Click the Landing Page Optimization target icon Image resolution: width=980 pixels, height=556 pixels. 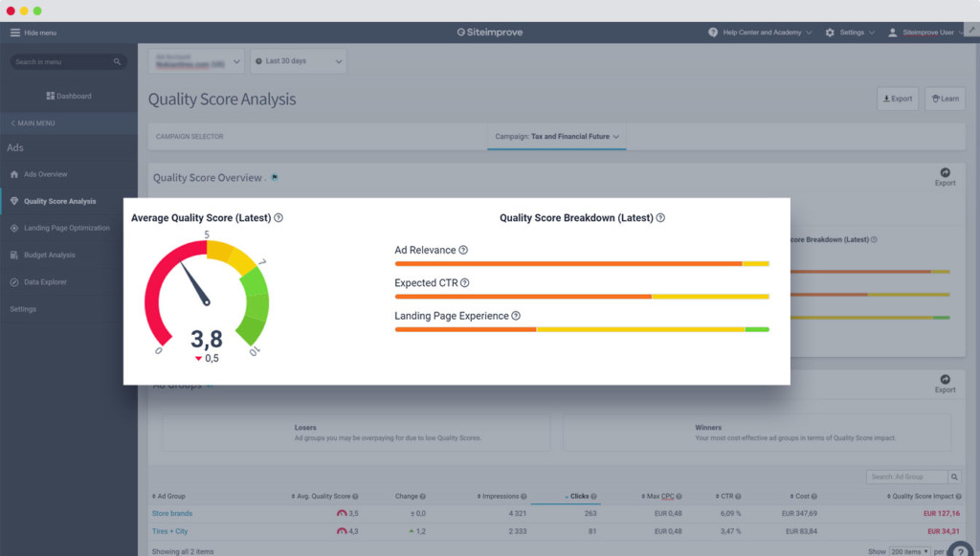pyautogui.click(x=13, y=228)
